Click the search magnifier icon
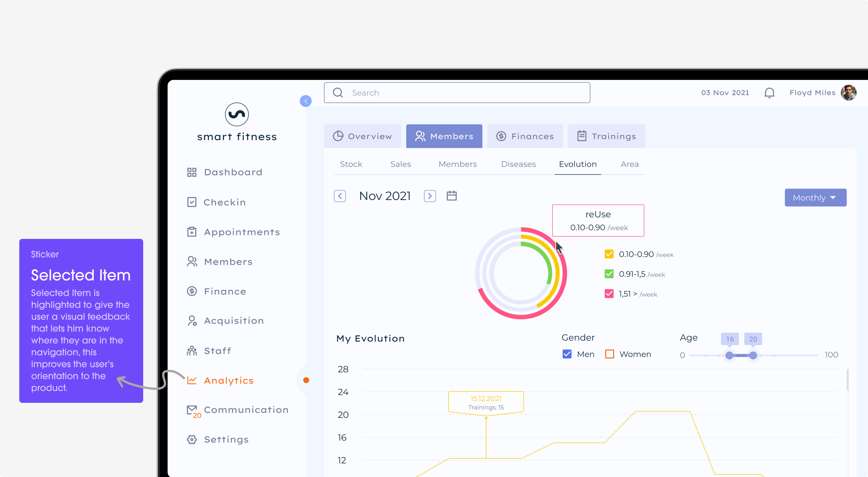 pyautogui.click(x=338, y=93)
